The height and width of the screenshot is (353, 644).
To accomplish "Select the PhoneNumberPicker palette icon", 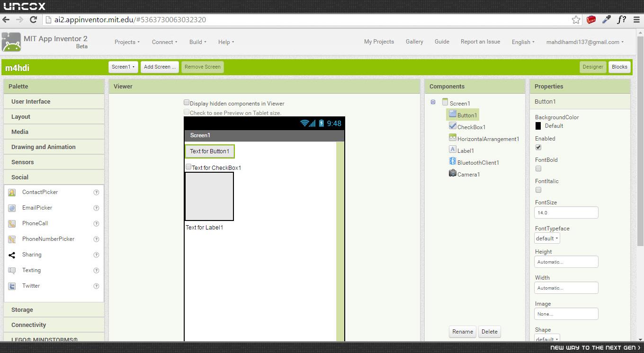I will tap(12, 239).
